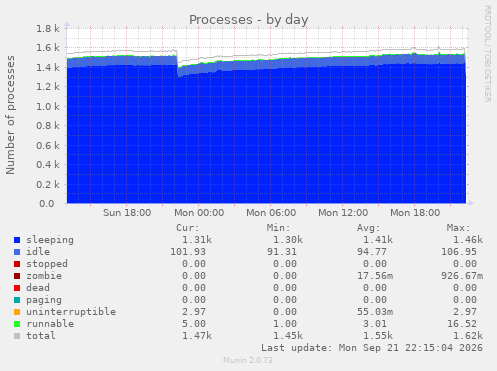Screen dimensions: 497x371
Task: Click the runnable legend color swatch
Action: 17,324
